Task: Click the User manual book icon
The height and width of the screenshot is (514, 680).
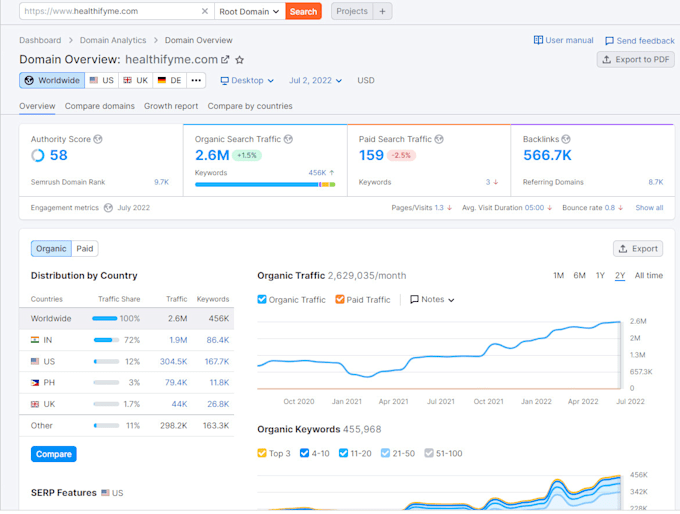Action: point(538,40)
